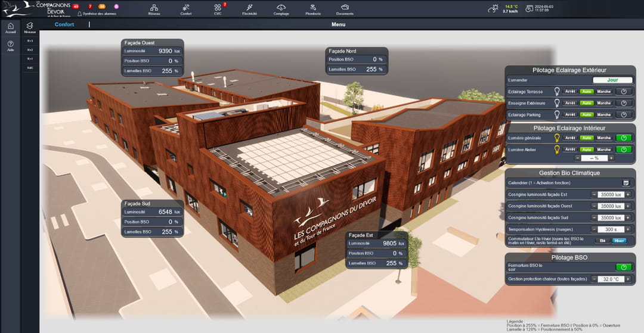Click the Menu header label
The height and width of the screenshot is (333, 644).
(x=339, y=24)
